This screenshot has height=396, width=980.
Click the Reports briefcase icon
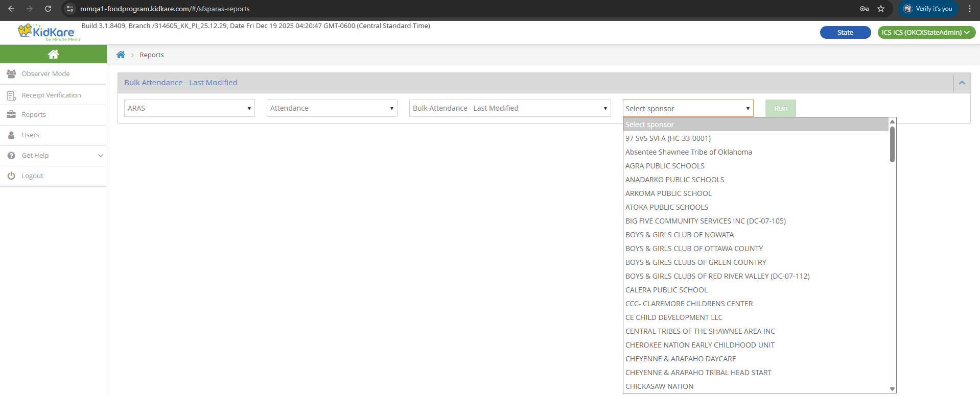tap(11, 115)
